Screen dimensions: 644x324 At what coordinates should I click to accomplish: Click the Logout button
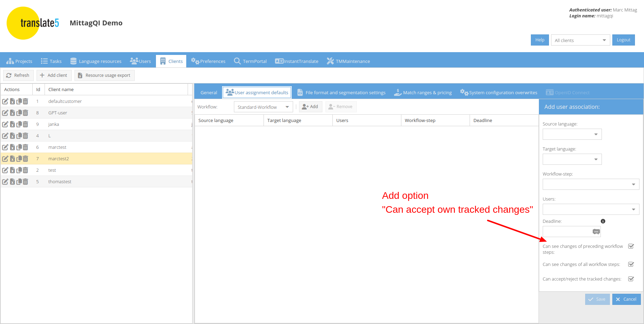[623, 40]
